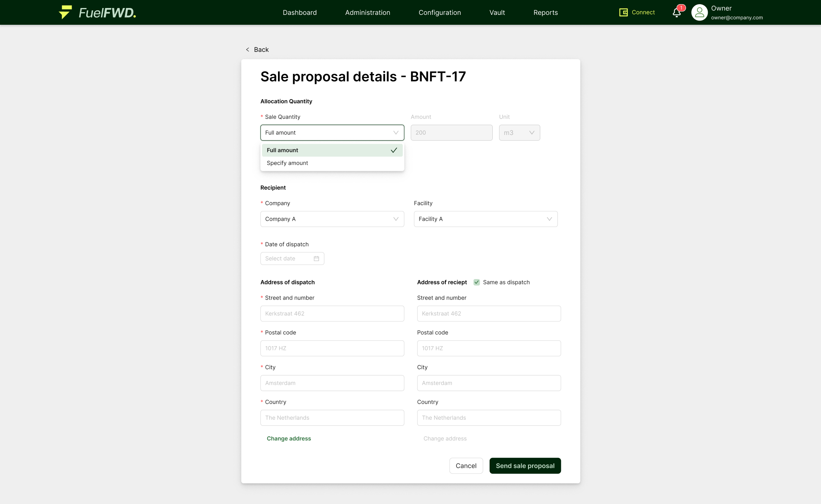821x504 pixels.
Task: Open the Facility A dropdown
Action: coord(485,219)
